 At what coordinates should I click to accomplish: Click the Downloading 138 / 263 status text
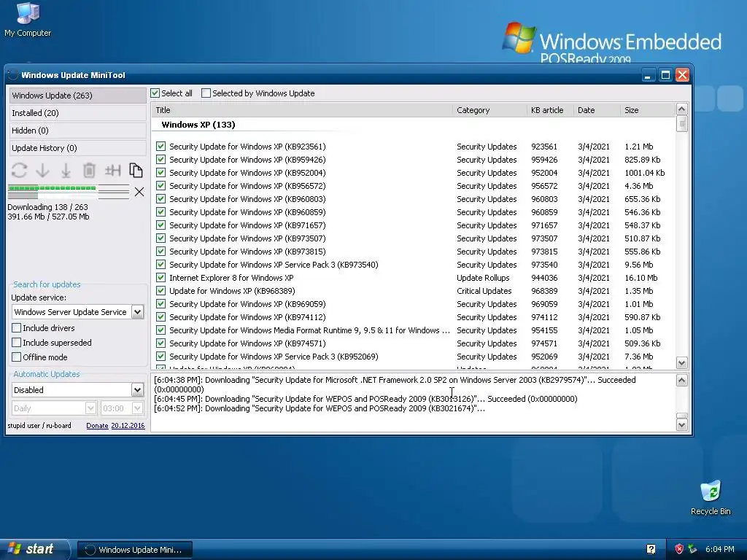click(47, 207)
